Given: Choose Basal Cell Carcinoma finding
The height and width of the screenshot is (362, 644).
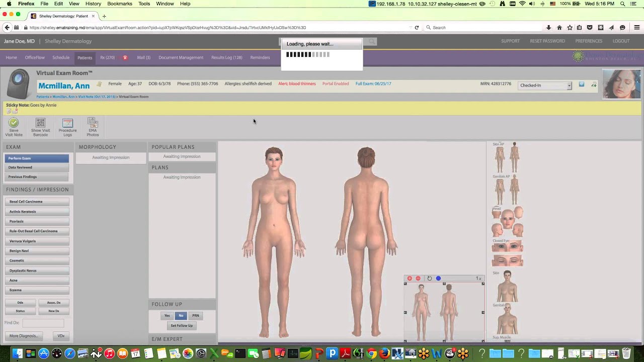Looking at the screenshot, I should 37,202.
